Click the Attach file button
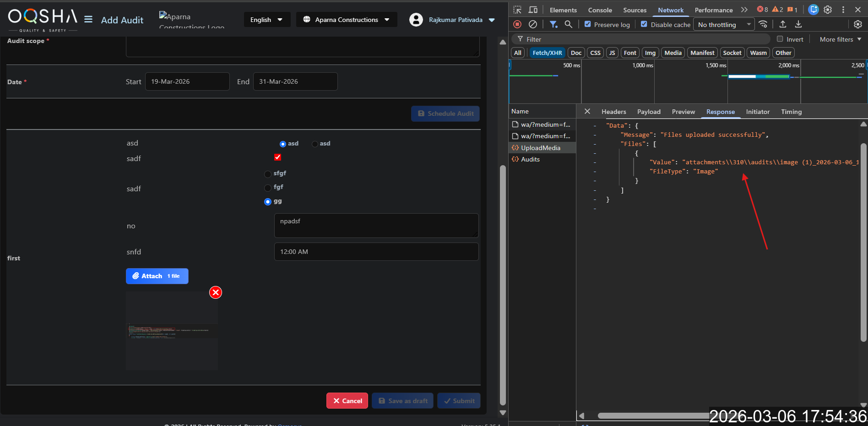868x426 pixels. pos(157,276)
